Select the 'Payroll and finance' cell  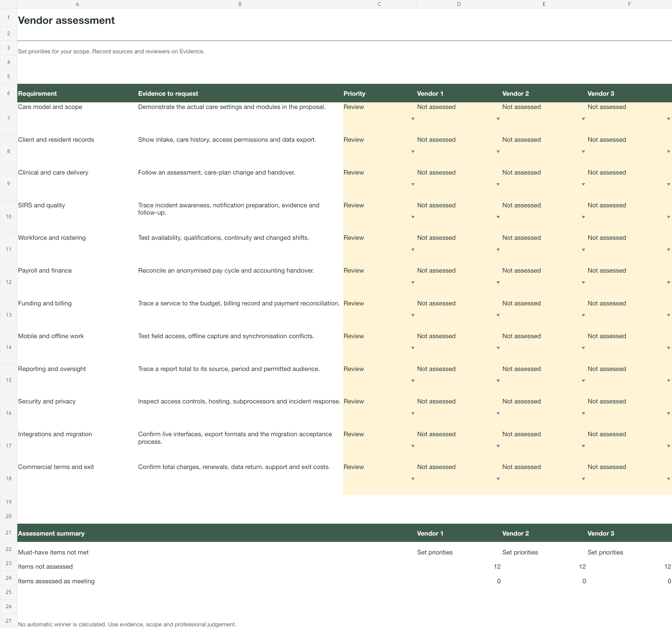pos(77,282)
